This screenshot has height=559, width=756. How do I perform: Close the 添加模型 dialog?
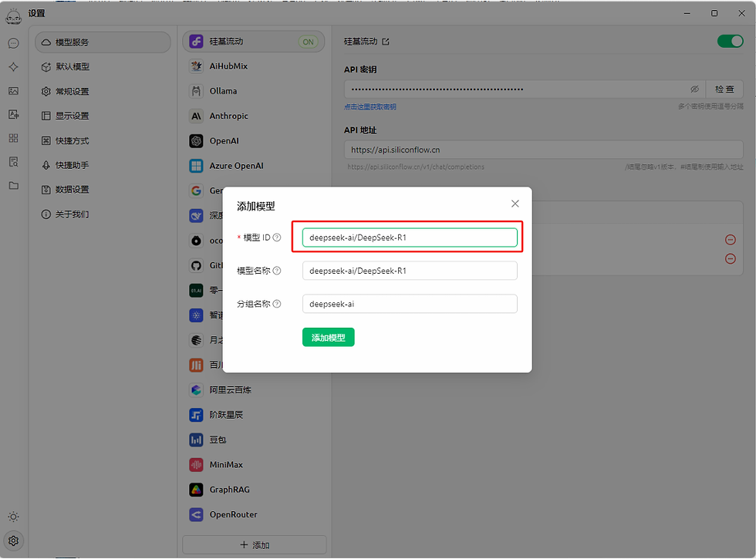[x=515, y=204]
